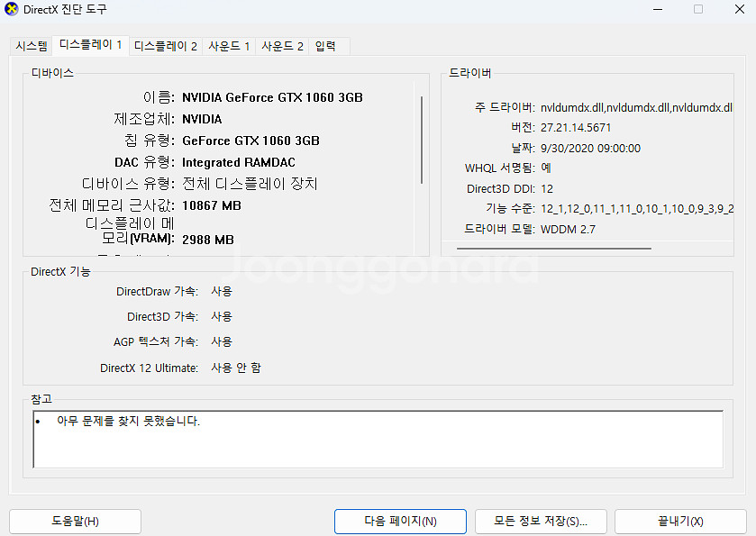Click the feature levels 12_1,12_0 value
Image resolution: width=756 pixels, height=536 pixels.
[x=637, y=209]
